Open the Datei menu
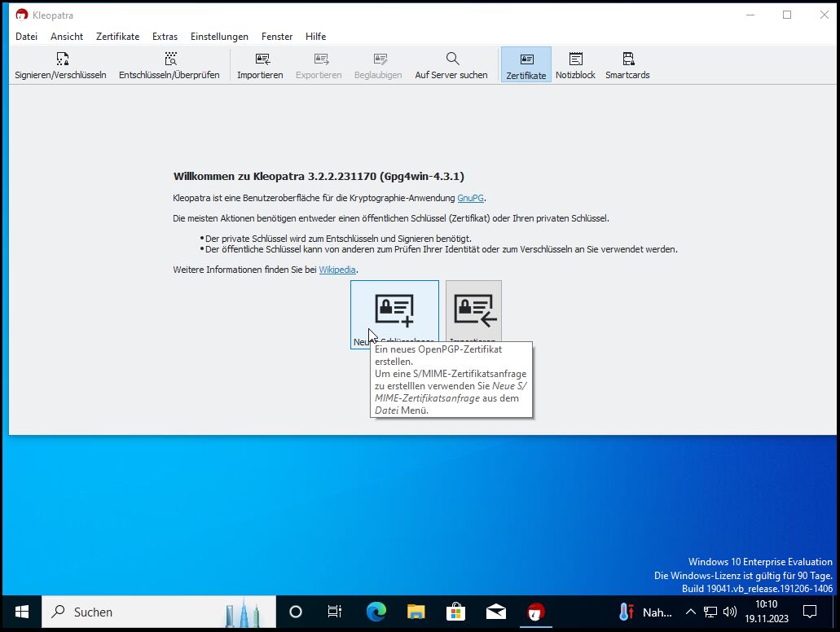The width and height of the screenshot is (840, 632). click(x=27, y=37)
